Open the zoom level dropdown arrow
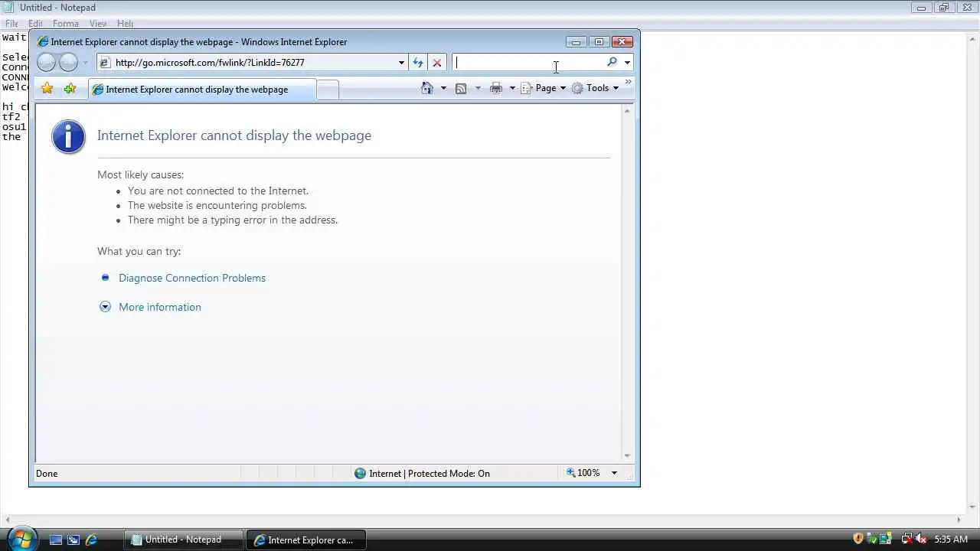Image resolution: width=980 pixels, height=551 pixels. (614, 473)
